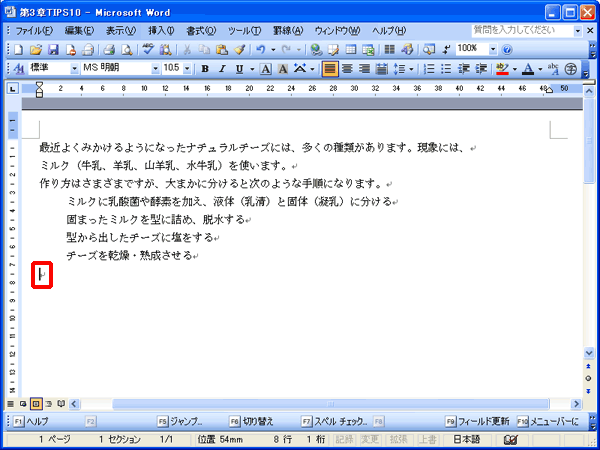Toggle Underline formatting

coord(240,69)
